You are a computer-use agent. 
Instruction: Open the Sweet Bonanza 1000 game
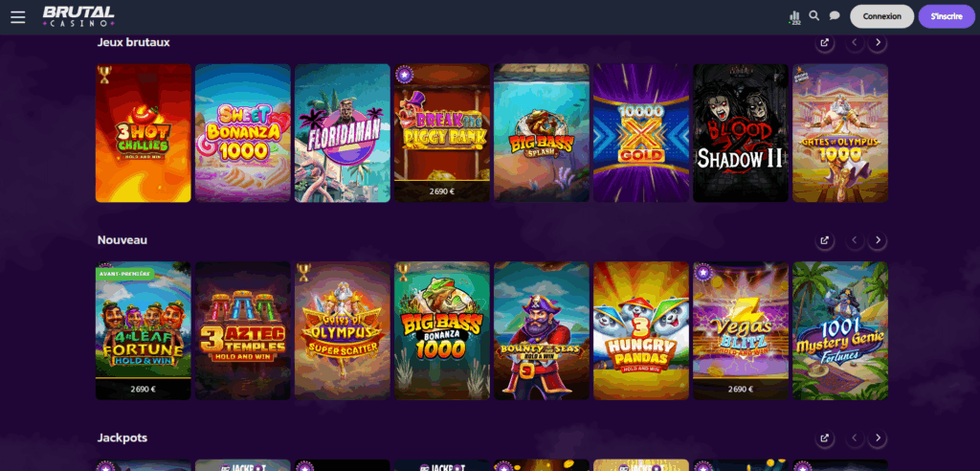tap(243, 133)
